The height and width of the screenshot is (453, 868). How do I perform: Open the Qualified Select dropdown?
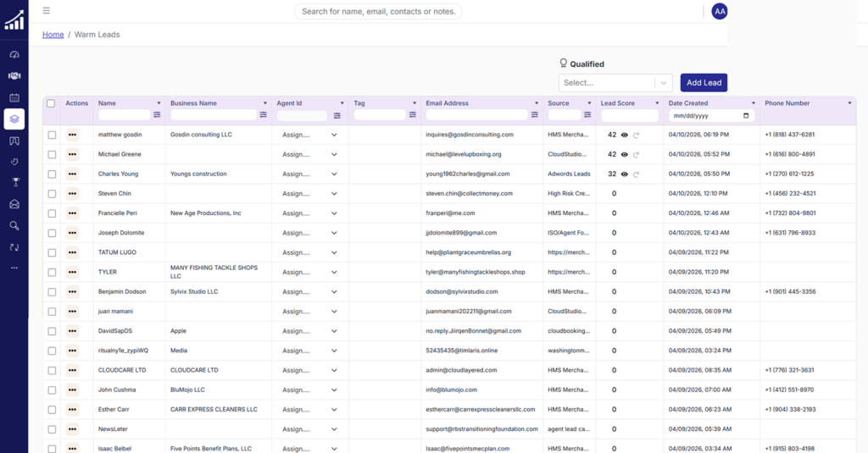click(615, 83)
